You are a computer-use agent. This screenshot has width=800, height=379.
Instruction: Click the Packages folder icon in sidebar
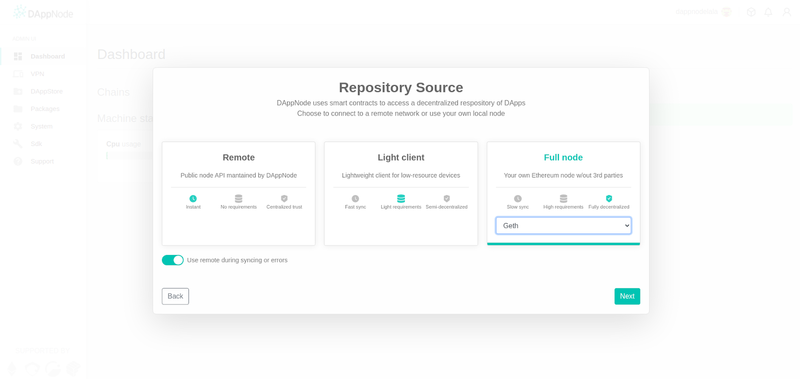pos(18,109)
